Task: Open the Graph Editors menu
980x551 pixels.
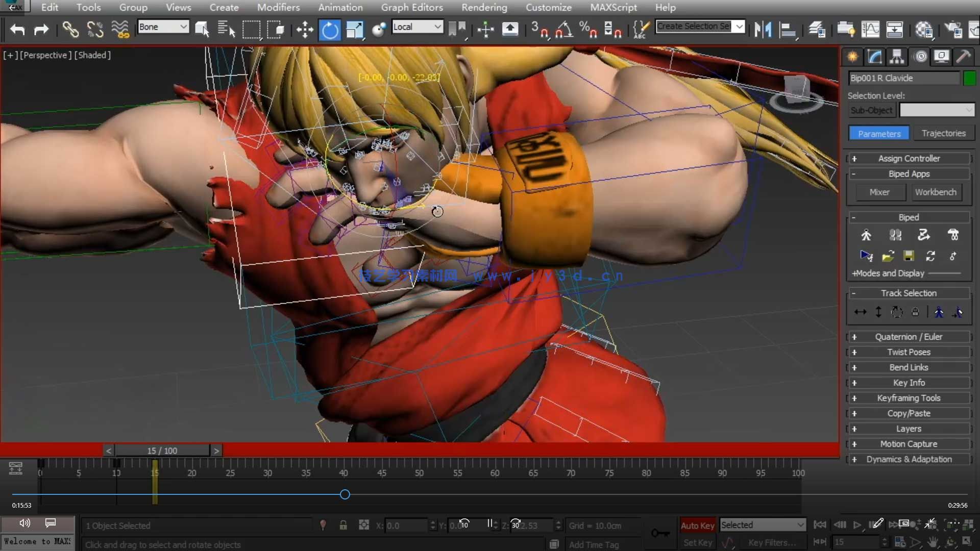Action: pyautogui.click(x=411, y=8)
